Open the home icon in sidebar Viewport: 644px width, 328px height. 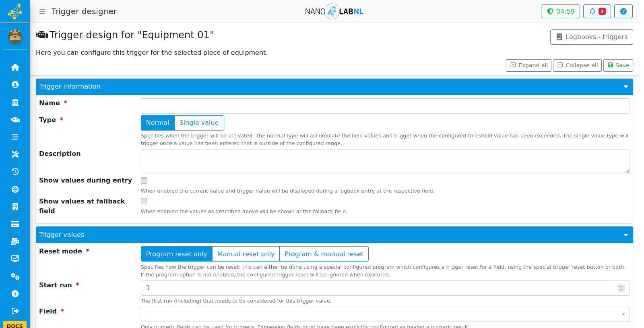(15, 67)
